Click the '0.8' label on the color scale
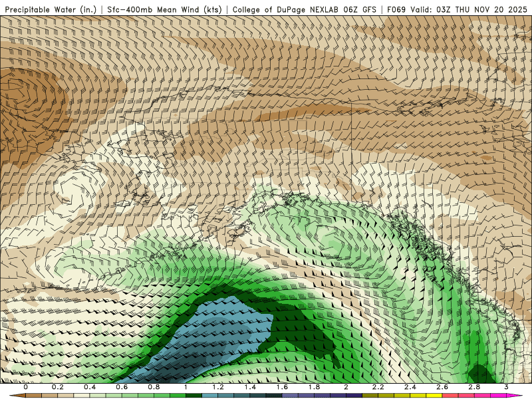 [154, 387]
